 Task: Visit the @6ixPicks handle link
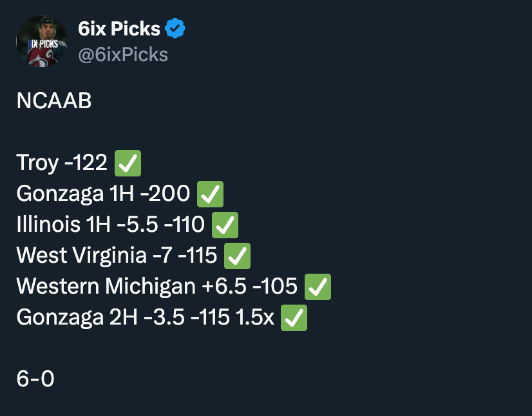[x=123, y=55]
